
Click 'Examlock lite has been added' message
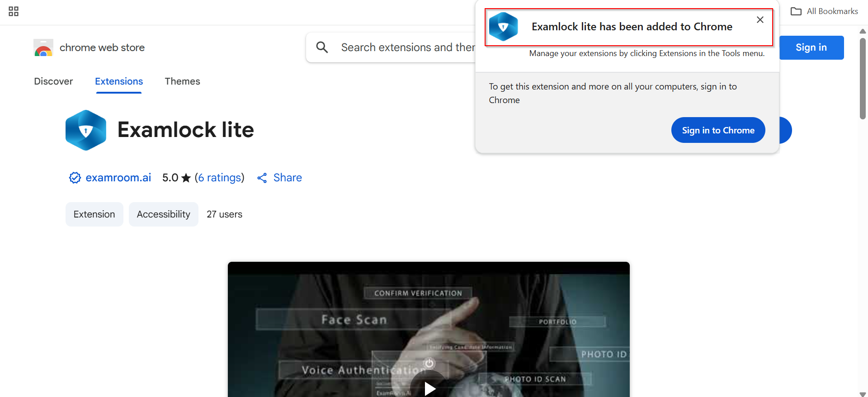click(632, 27)
